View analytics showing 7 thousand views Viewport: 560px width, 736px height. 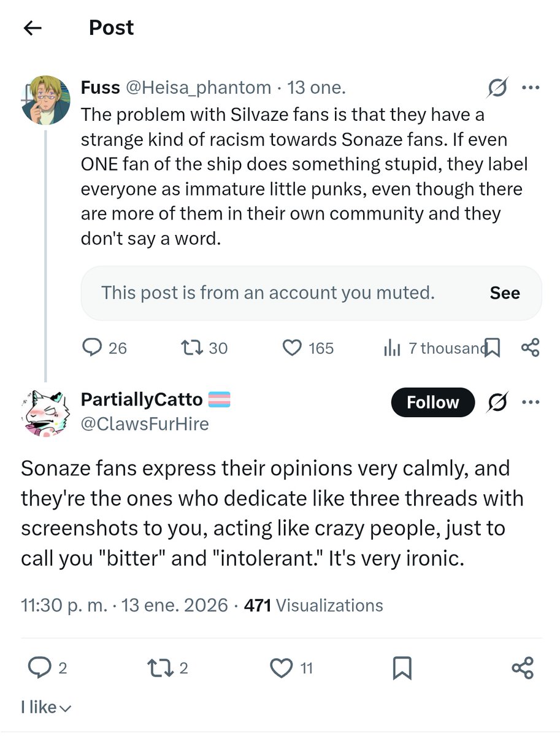tap(391, 348)
